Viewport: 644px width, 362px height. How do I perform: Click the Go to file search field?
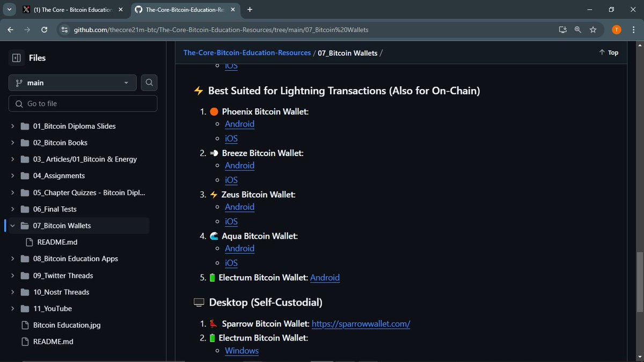pos(83,104)
